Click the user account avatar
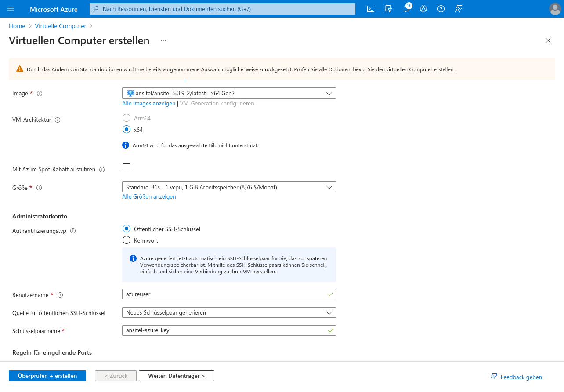 (x=555, y=9)
